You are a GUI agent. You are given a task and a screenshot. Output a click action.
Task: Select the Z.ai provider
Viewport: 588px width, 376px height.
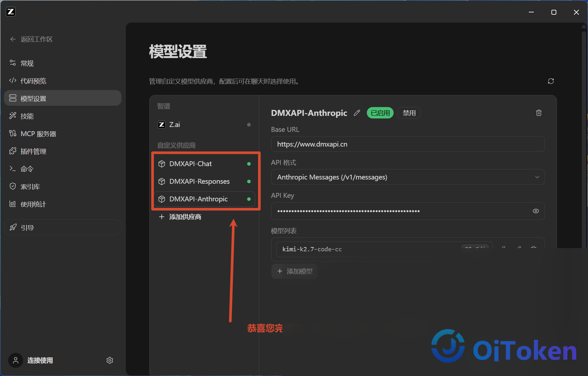[204, 125]
